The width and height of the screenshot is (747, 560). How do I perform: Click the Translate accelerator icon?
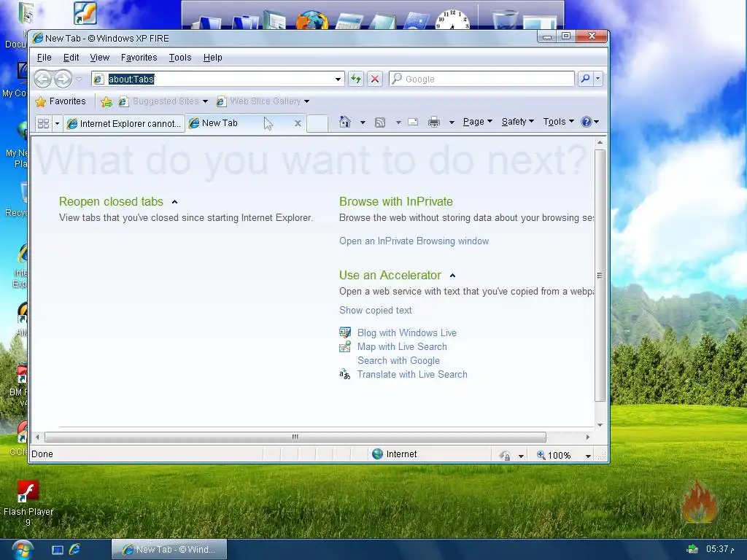pos(345,375)
